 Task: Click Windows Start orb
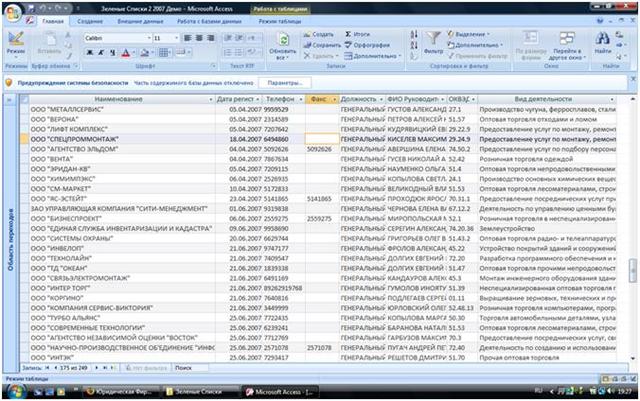point(16,392)
